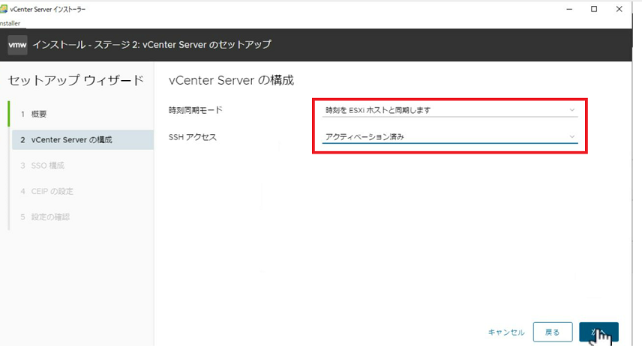Click the vCenter Server の構成 heading
This screenshot has width=642, height=364.
pyautogui.click(x=231, y=80)
